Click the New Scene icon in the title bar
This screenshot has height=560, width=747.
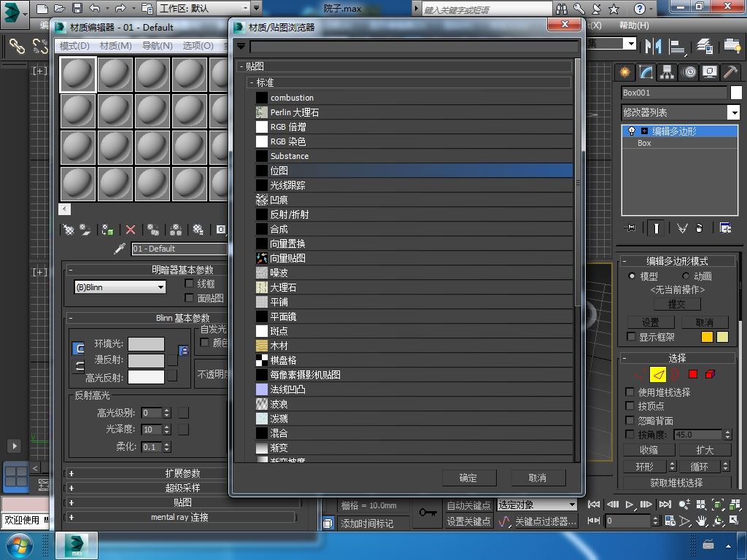coord(42,8)
